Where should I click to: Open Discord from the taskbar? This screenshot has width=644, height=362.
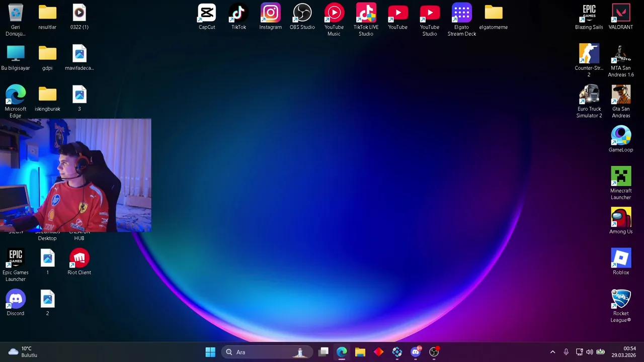point(416,352)
